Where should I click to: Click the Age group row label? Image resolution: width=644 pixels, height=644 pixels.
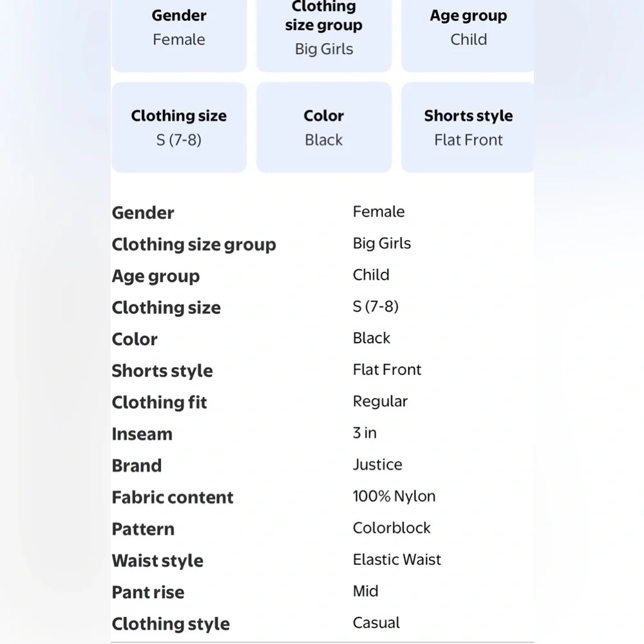(x=156, y=276)
